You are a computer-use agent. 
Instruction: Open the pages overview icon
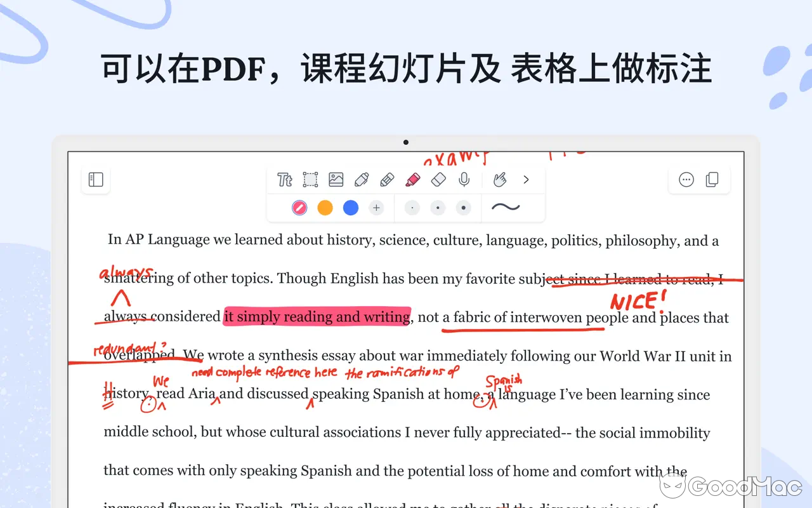pos(712,180)
